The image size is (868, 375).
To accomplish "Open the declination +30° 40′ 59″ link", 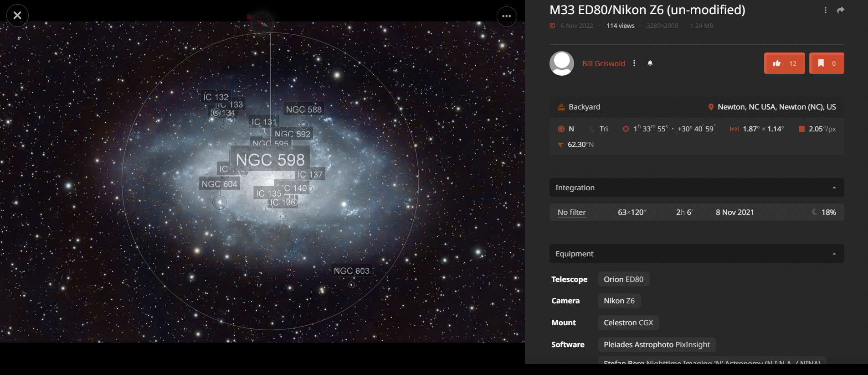I will (696, 129).
